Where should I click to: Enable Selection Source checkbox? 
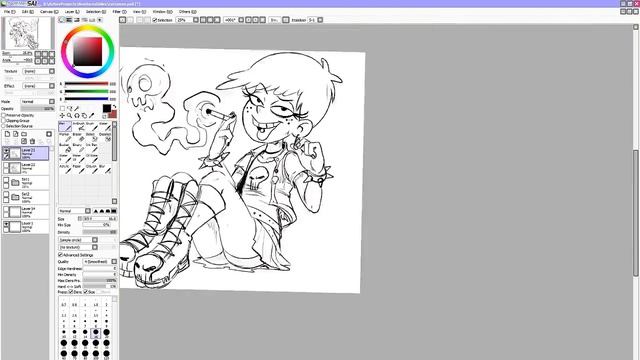(x=4, y=126)
